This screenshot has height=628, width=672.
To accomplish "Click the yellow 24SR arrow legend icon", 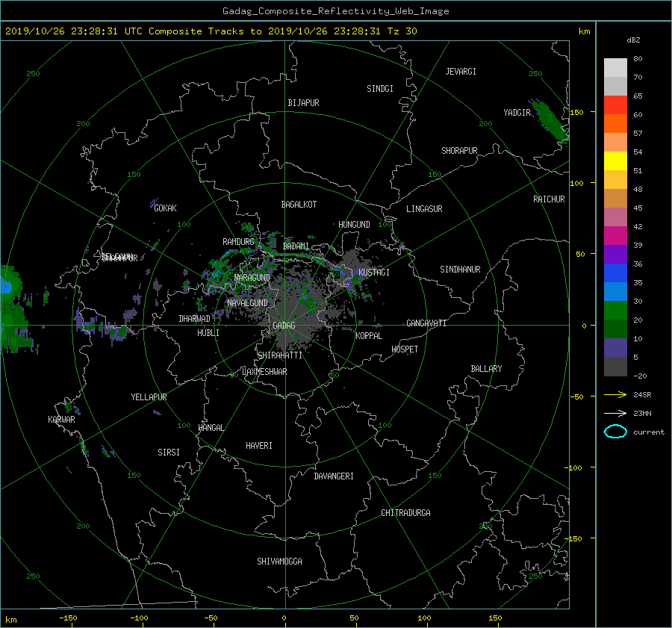I will click(x=615, y=394).
